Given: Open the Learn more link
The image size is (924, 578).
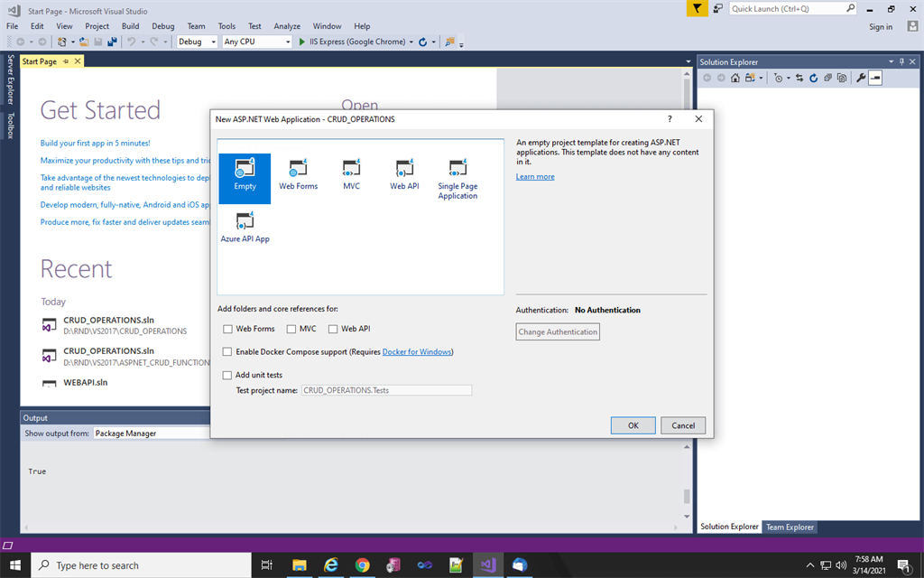Looking at the screenshot, I should [534, 176].
